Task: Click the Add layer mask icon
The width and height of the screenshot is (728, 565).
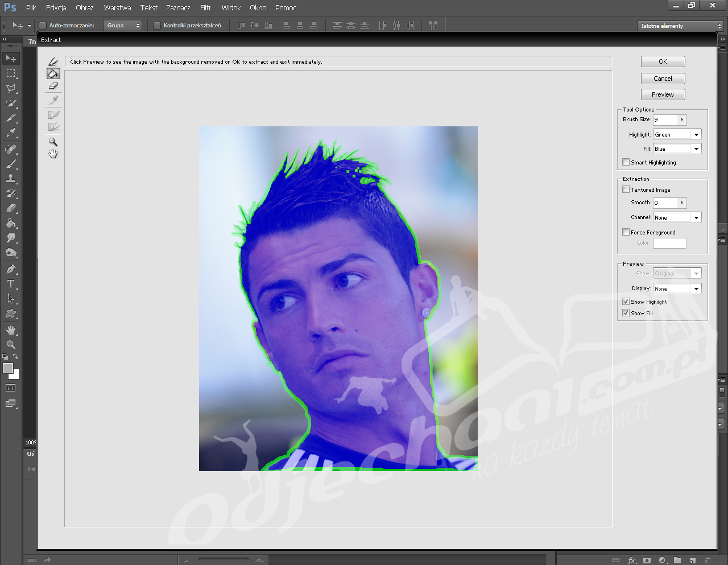Action: (647, 560)
